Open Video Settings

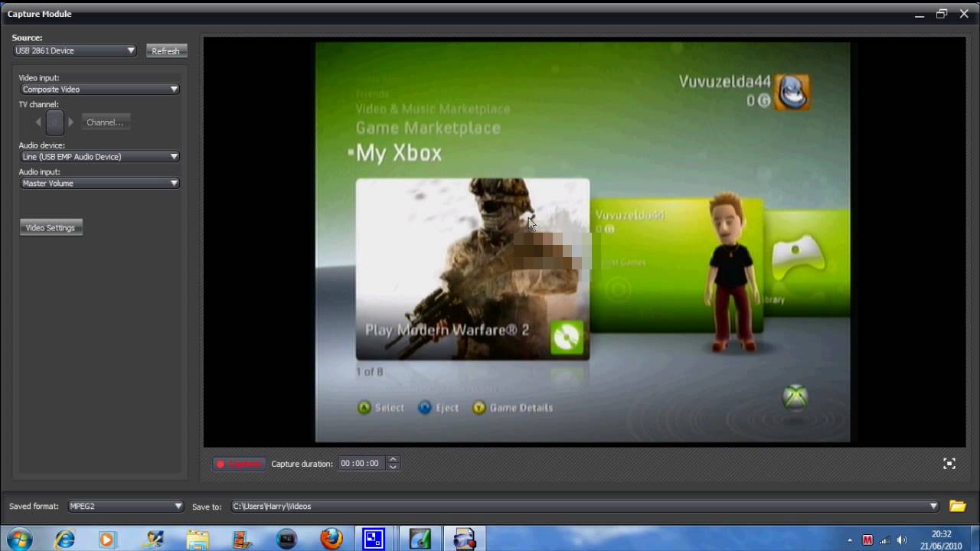51,227
